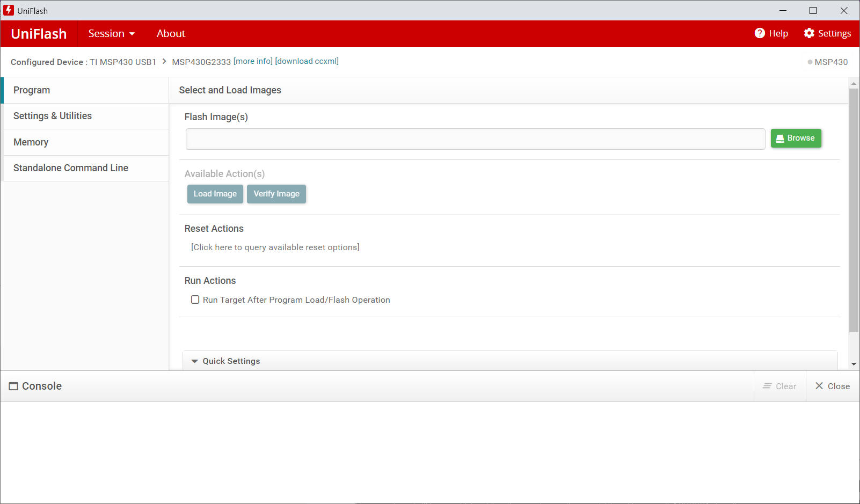Viewport: 860px width, 504px height.
Task: Open the Memory tab
Action: tap(86, 142)
